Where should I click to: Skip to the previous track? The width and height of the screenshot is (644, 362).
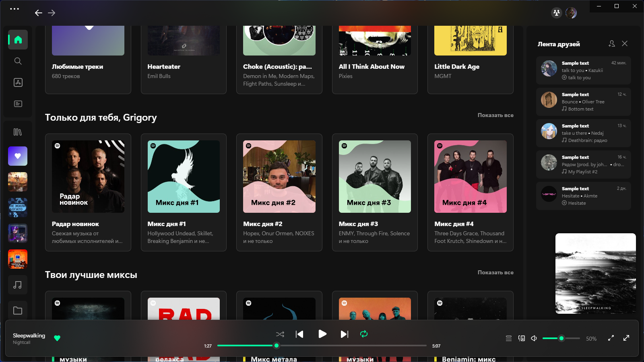pos(299,334)
